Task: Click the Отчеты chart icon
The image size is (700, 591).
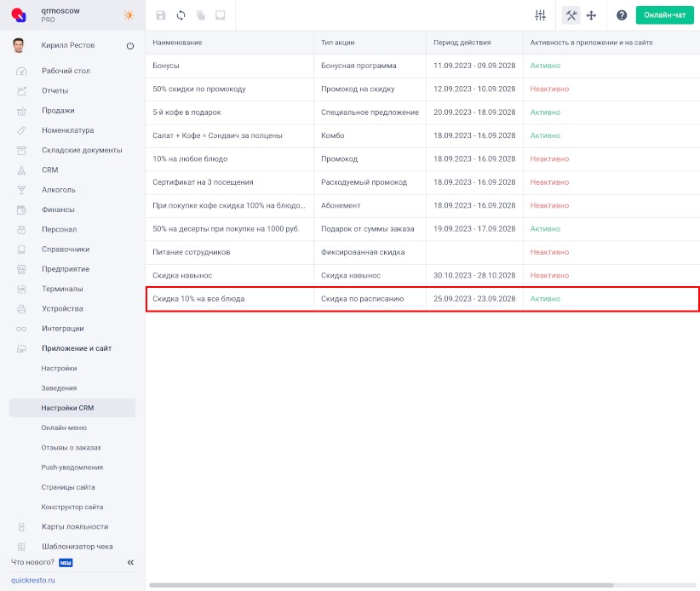Action: tap(21, 91)
